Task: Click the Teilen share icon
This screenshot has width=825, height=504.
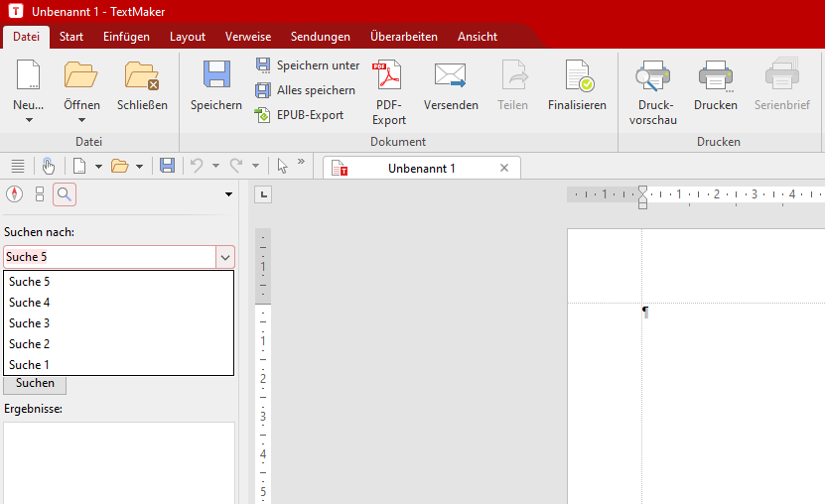Action: pyautogui.click(x=513, y=74)
